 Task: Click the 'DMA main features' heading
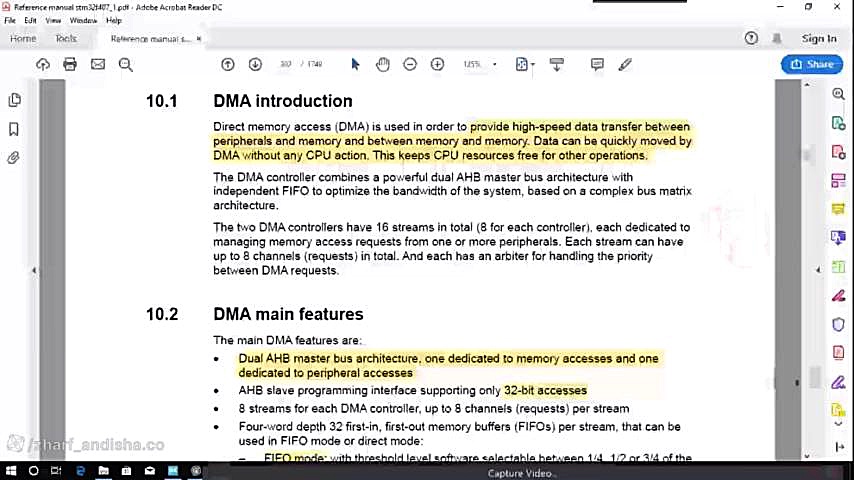point(288,314)
